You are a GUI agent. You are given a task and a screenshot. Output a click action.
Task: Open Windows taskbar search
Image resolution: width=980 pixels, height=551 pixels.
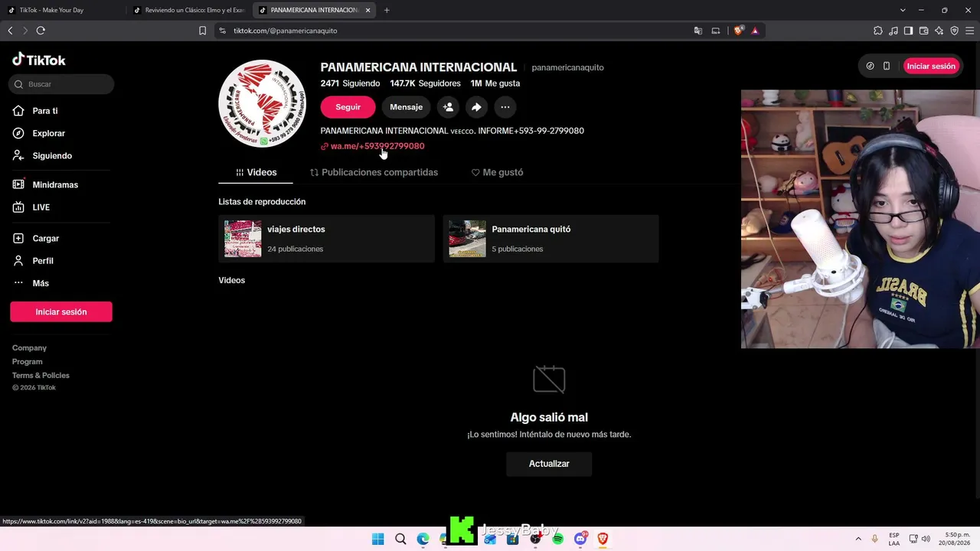point(400,540)
